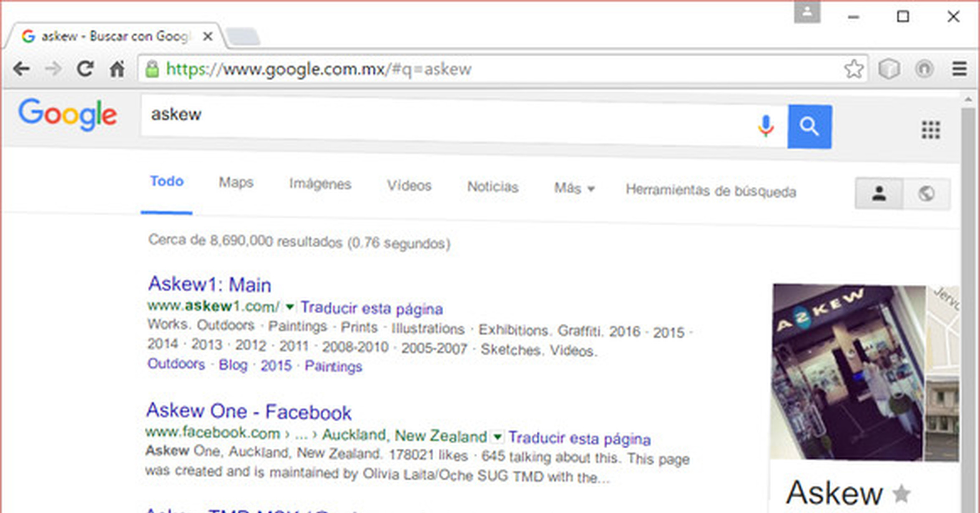Switch to the Videos tab
Image resolution: width=980 pixels, height=513 pixels.
(409, 186)
